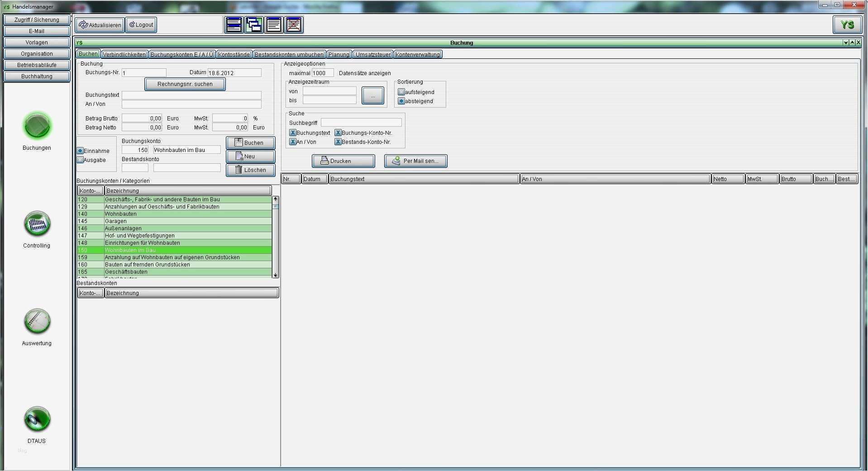Click the Betrag Brutto amount field
Image resolution: width=868 pixels, height=471 pixels.
(142, 119)
